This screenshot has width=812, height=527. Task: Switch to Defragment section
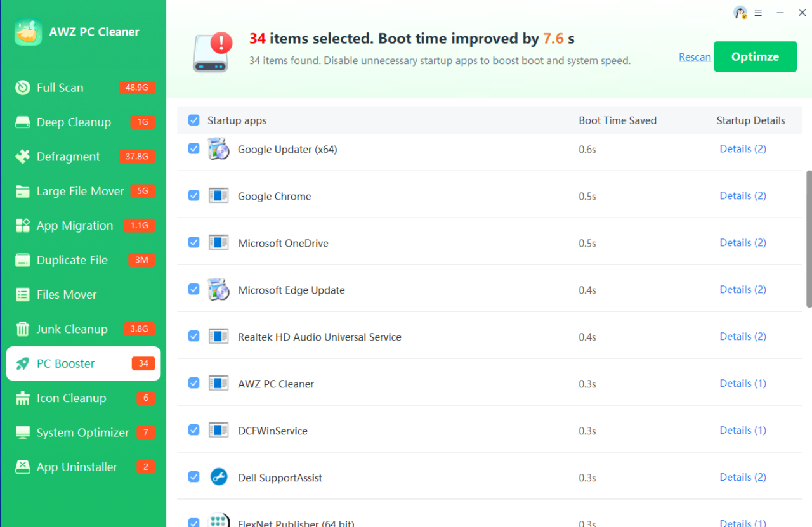(83, 157)
